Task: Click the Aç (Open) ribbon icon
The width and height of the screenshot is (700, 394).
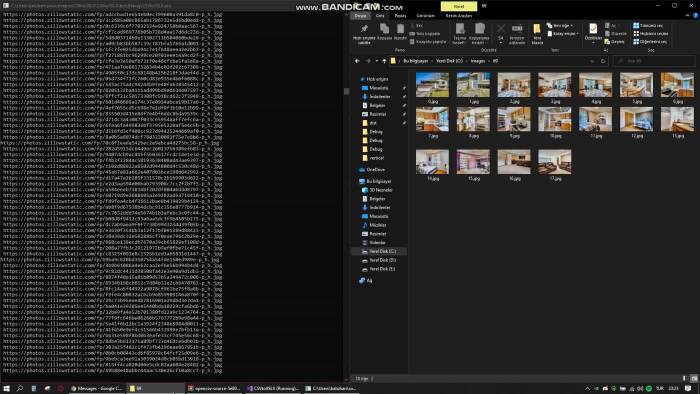Action: (x=610, y=26)
